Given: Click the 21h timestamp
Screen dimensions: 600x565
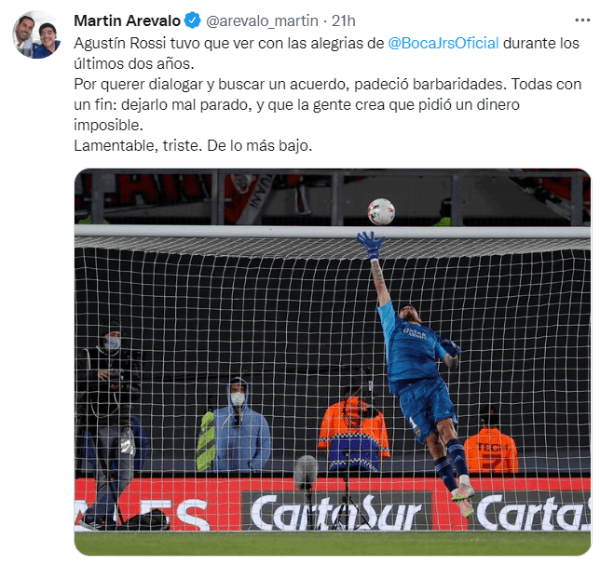Looking at the screenshot, I should [343, 21].
